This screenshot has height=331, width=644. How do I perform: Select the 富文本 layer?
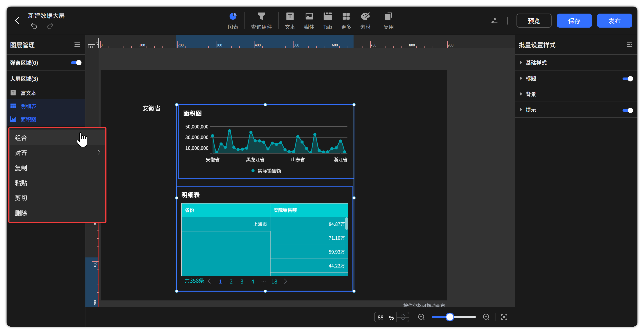tap(46, 93)
